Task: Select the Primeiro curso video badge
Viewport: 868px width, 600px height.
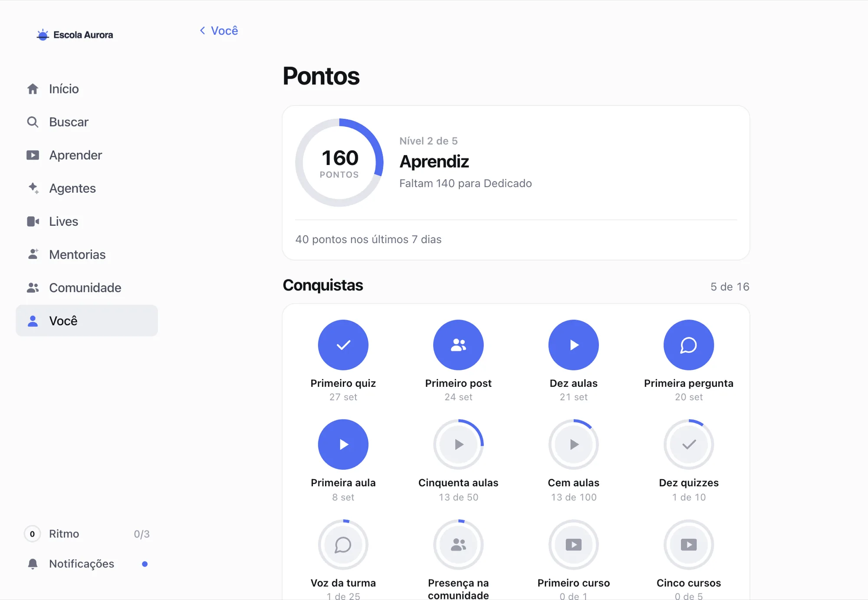Action: (x=574, y=545)
